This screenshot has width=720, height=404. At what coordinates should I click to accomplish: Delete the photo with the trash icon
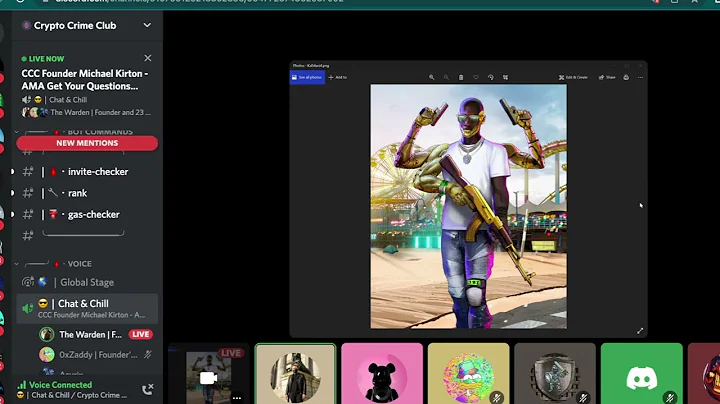click(461, 77)
